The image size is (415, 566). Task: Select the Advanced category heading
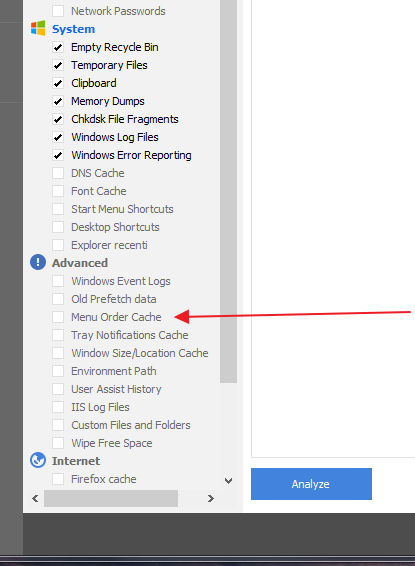coord(80,263)
